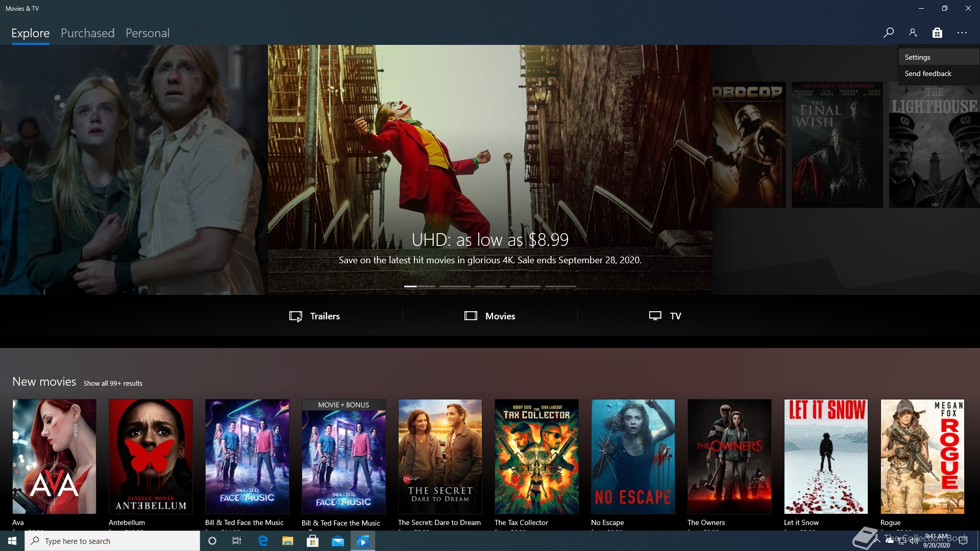The height and width of the screenshot is (551, 980).
Task: Choose Send feedback menu entry
Action: 939,73
